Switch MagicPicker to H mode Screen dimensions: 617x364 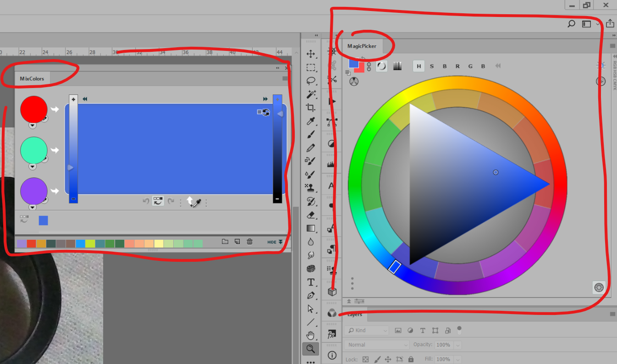[x=419, y=66]
